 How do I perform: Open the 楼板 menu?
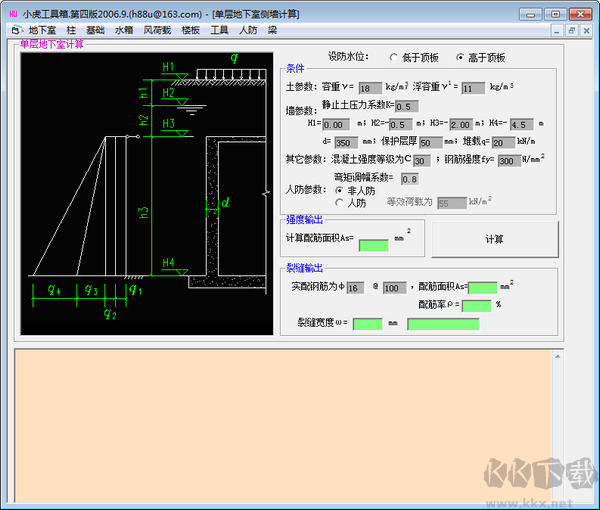click(190, 31)
